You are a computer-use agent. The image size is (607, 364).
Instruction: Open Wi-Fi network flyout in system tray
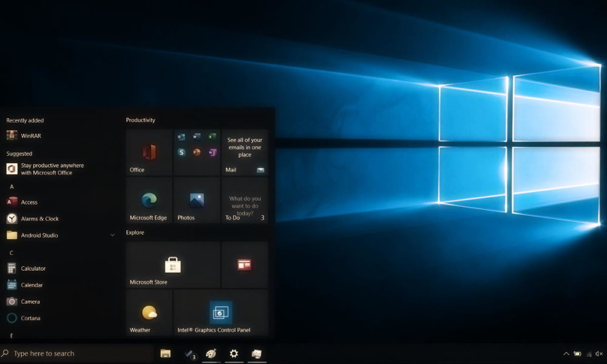click(x=589, y=354)
